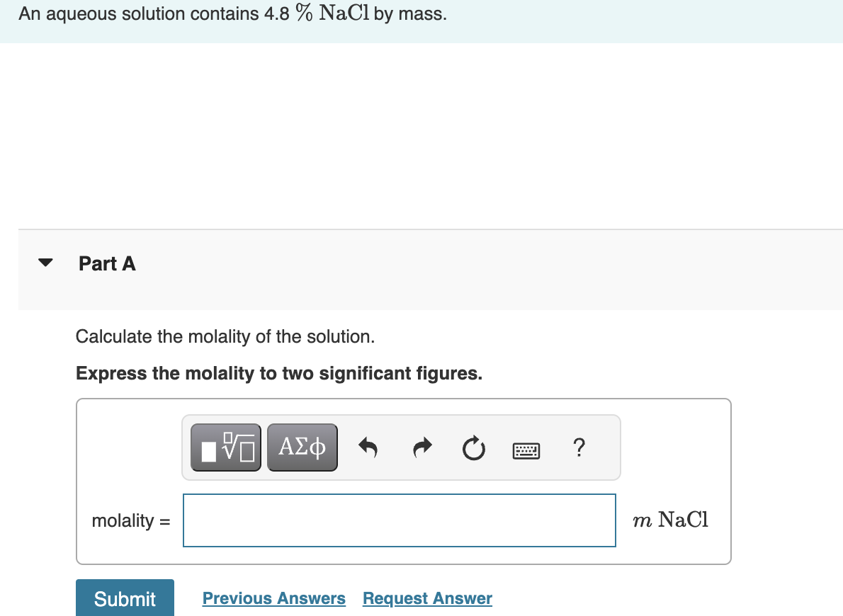Image resolution: width=843 pixels, height=616 pixels.
Task: Open equation editor help with the question mark
Action: (579, 447)
